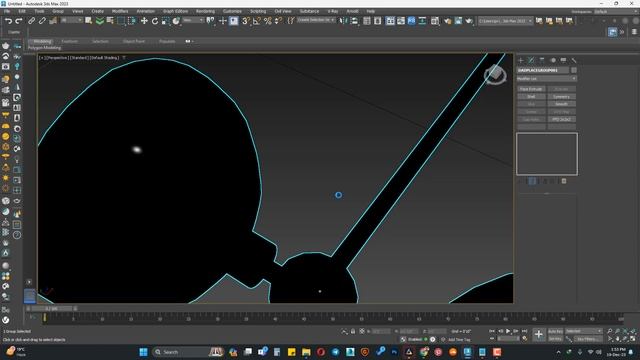Toggle the Select and Manipulate icon

(222, 21)
